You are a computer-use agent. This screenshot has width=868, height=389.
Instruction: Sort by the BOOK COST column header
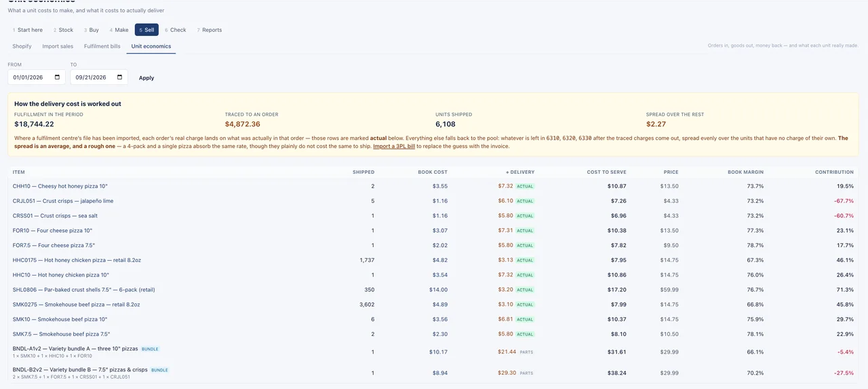pyautogui.click(x=433, y=172)
